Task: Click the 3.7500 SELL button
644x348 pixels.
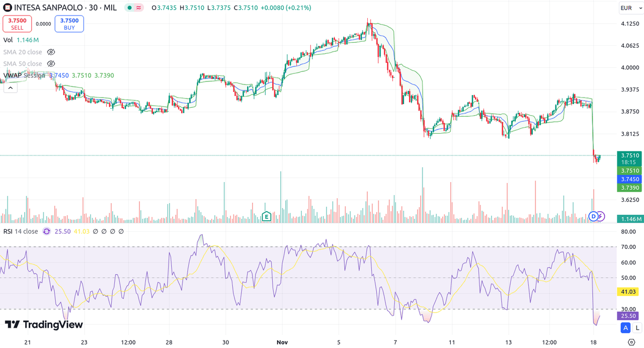Action: click(x=17, y=24)
